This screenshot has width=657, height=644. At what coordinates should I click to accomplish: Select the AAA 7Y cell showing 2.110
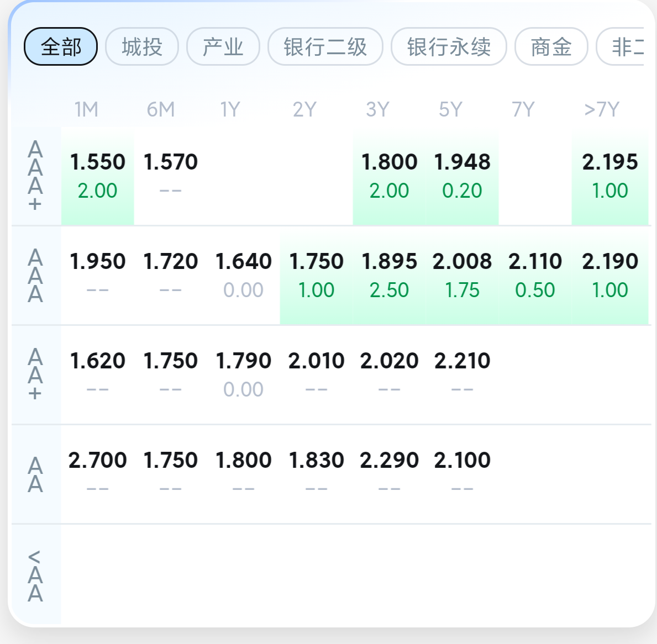pyautogui.click(x=535, y=276)
